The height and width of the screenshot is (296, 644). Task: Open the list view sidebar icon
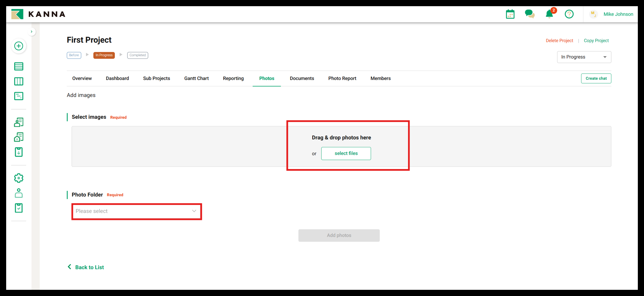(19, 66)
